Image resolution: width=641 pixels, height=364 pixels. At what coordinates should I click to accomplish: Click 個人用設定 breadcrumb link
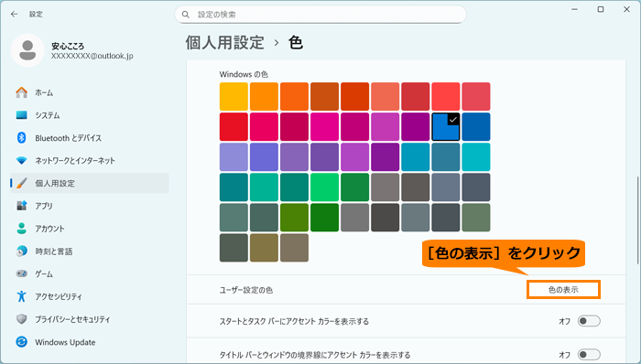click(x=225, y=42)
